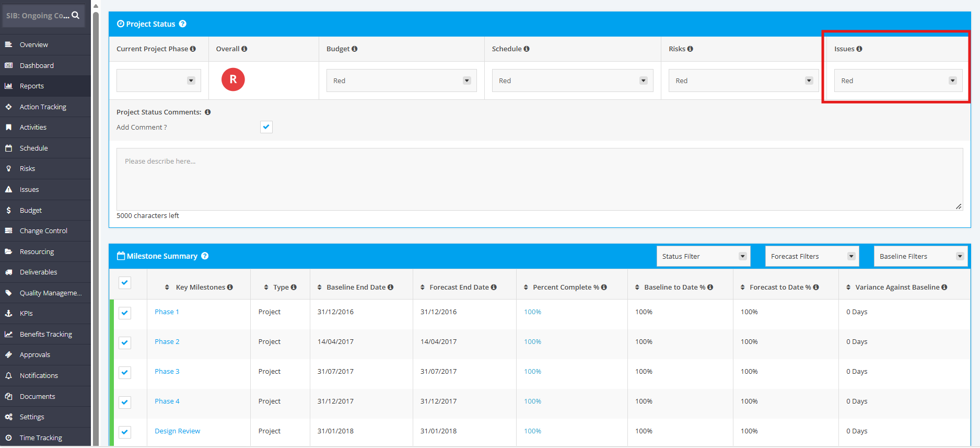Click the Milestone Summary help question icon
This screenshot has width=980, height=448.
[x=205, y=256]
